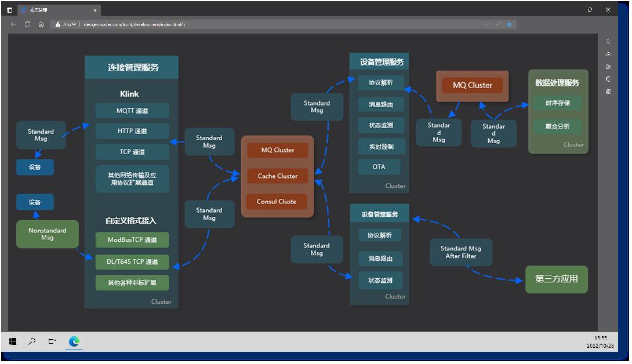Go to the browser home page icon
Viewport: 632px width, 364px height.
(x=41, y=24)
